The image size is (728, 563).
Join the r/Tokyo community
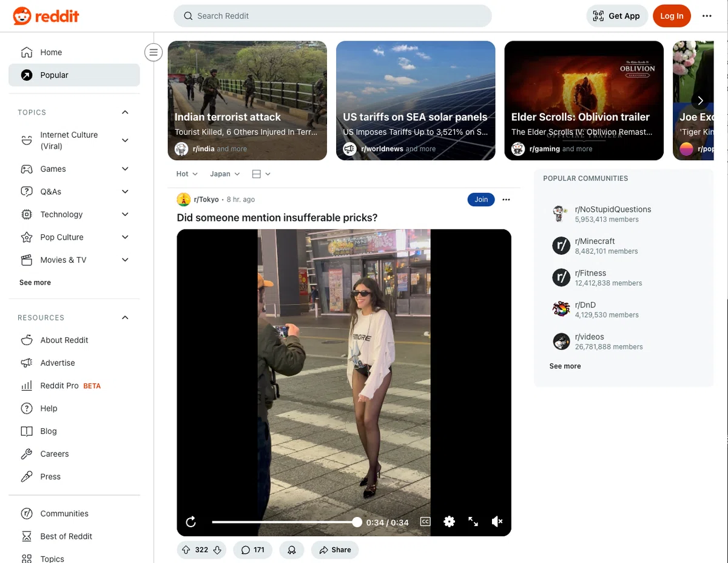pyautogui.click(x=481, y=200)
